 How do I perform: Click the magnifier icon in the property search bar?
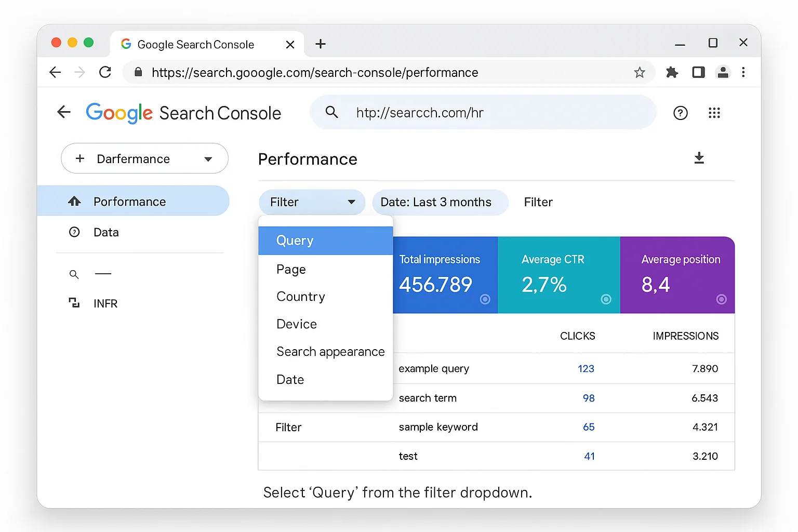click(x=331, y=112)
